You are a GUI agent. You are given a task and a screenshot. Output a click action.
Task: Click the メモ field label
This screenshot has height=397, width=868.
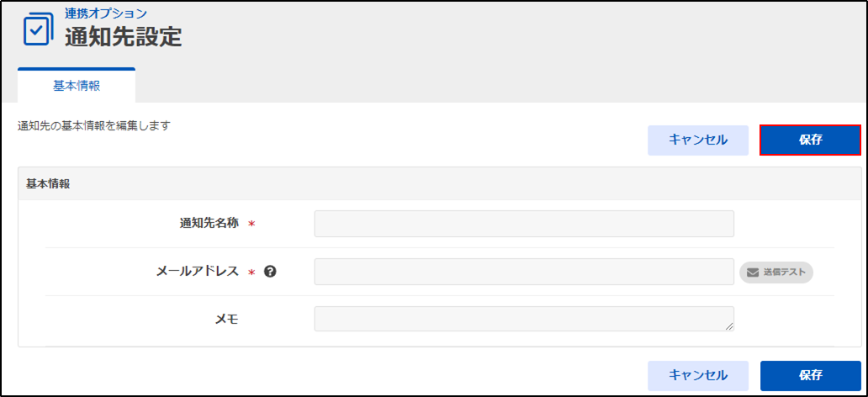[226, 319]
